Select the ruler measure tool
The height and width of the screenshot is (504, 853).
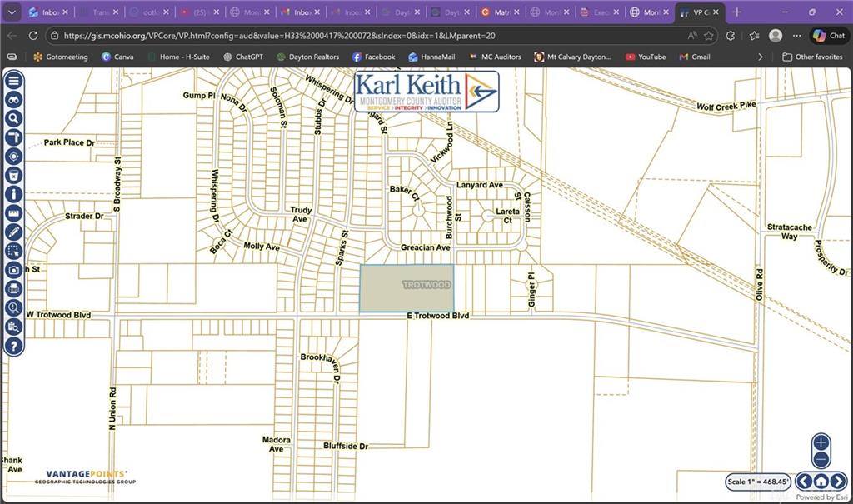tap(13, 213)
